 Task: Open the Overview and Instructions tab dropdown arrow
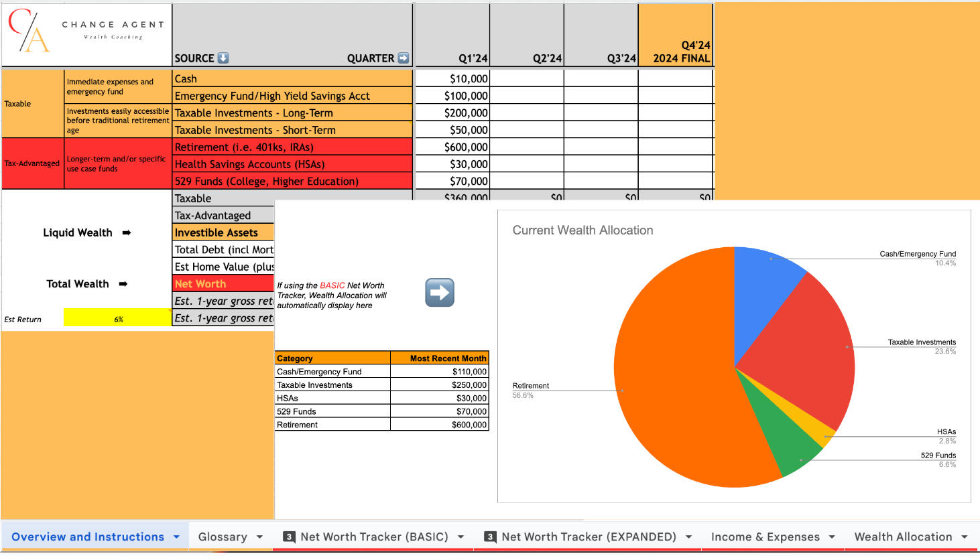pyautogui.click(x=176, y=537)
